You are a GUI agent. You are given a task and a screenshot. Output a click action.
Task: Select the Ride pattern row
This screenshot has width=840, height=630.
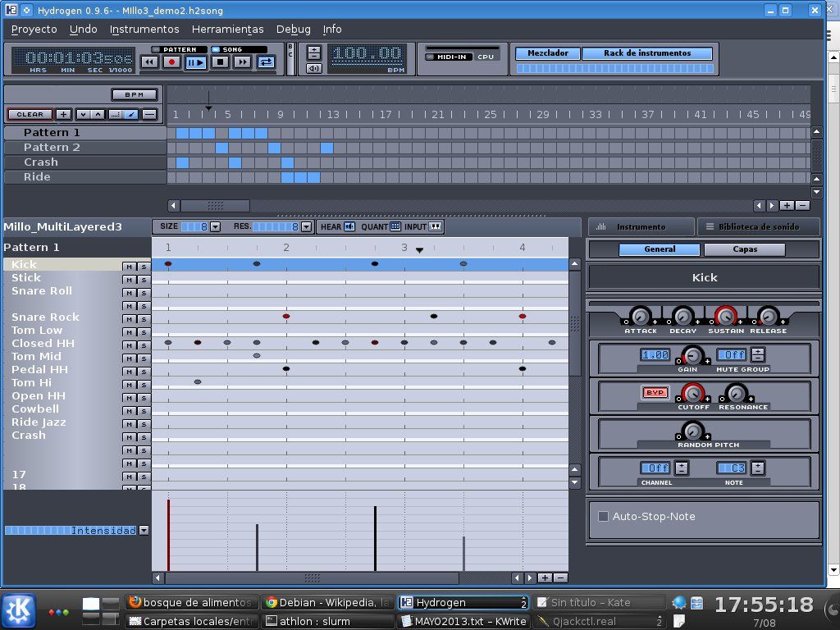pyautogui.click(x=85, y=177)
